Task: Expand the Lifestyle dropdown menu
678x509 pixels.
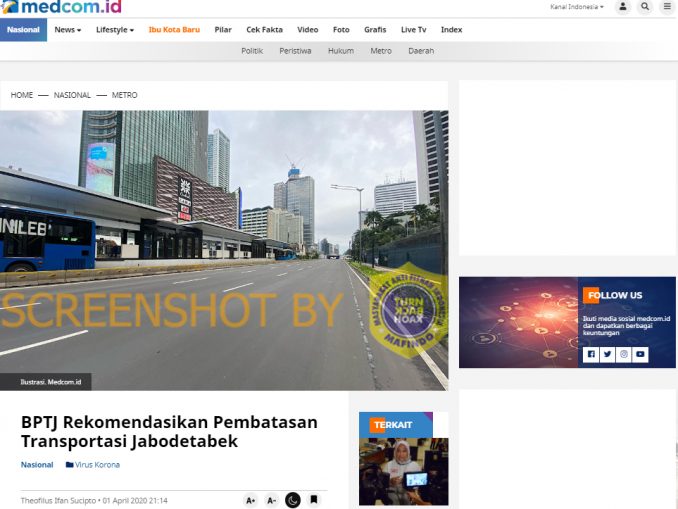Action: pos(115,30)
